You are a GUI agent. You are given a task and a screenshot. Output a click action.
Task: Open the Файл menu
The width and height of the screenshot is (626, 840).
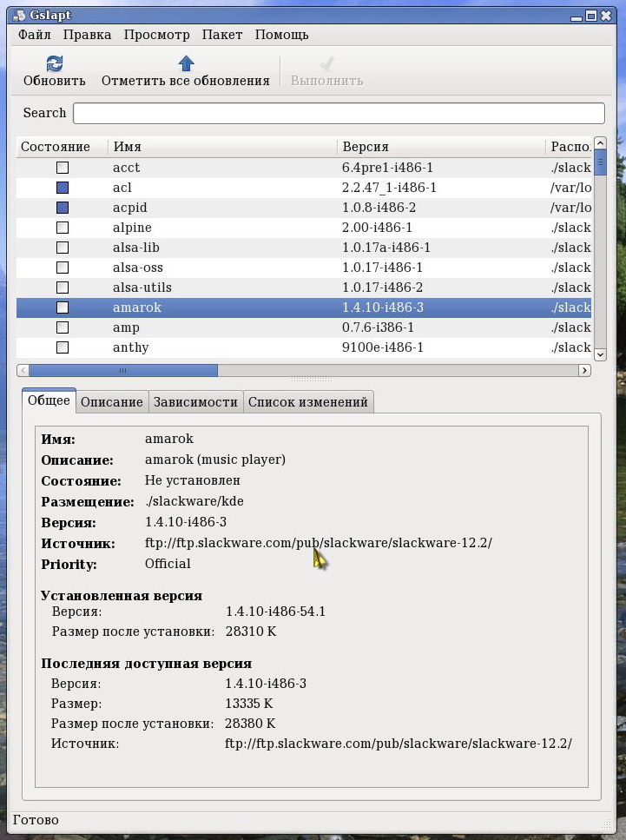pos(34,35)
